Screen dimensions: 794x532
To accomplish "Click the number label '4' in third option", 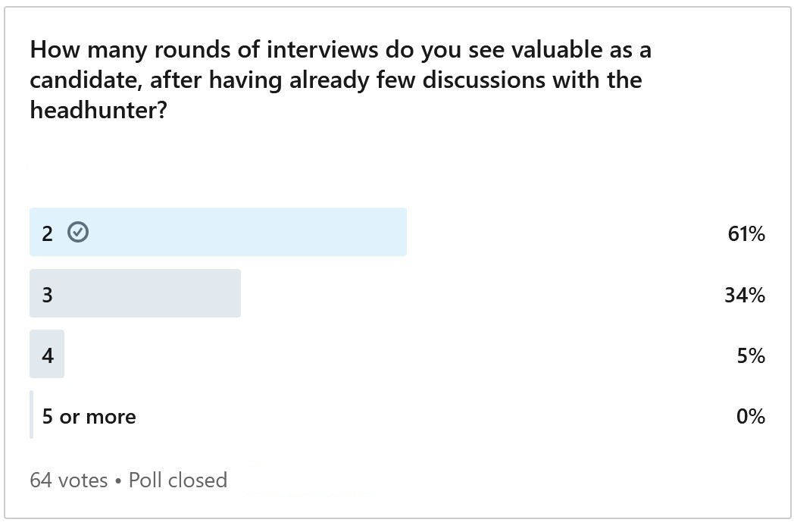I will (x=48, y=355).
